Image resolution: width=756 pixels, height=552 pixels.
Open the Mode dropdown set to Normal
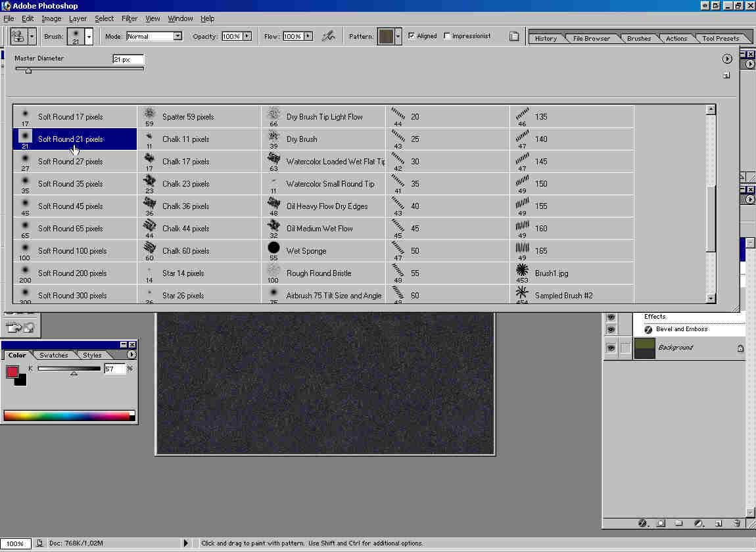[x=154, y=36]
